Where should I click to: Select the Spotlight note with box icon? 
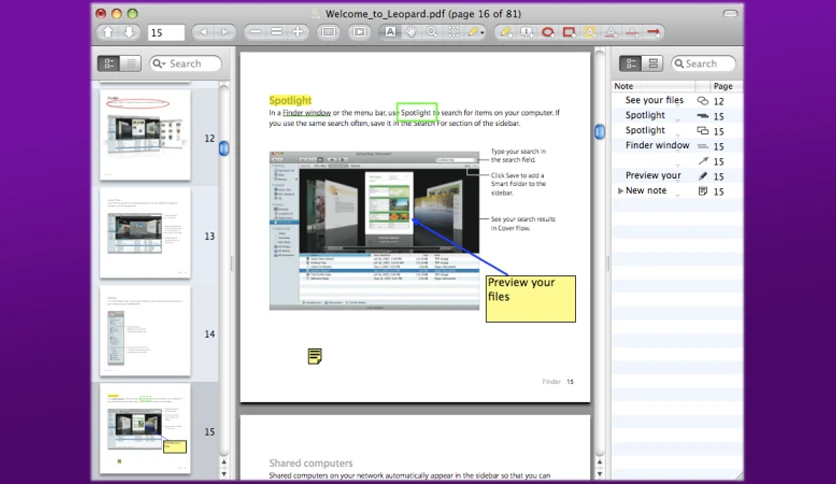[x=677, y=130]
